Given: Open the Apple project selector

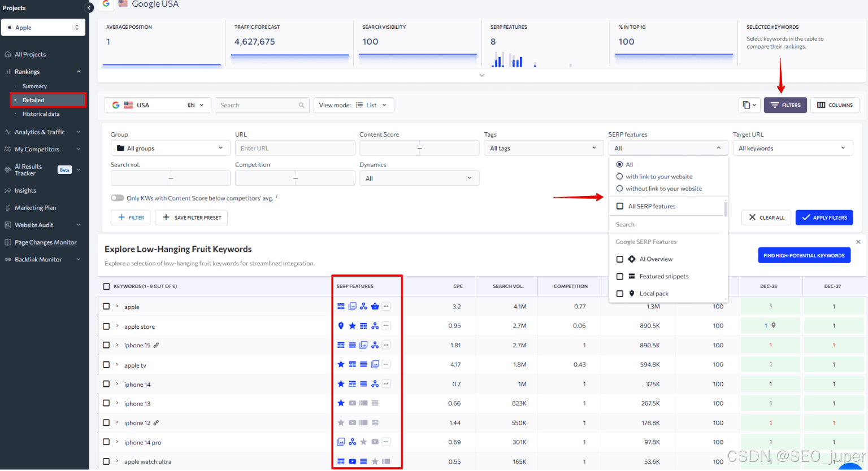Looking at the screenshot, I should 43,27.
